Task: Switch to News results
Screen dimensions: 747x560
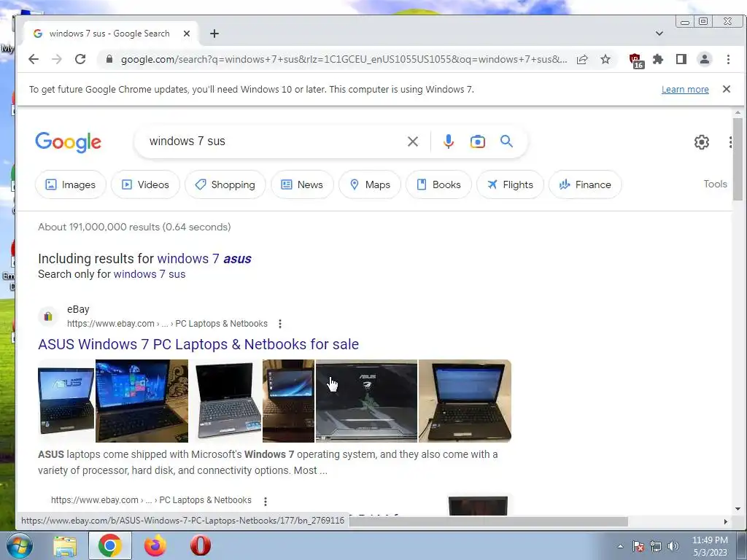Action: pyautogui.click(x=302, y=184)
